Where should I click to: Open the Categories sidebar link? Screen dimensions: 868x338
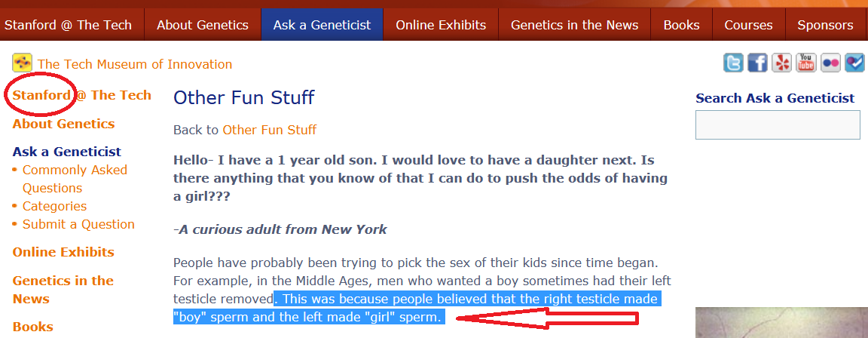tap(54, 206)
